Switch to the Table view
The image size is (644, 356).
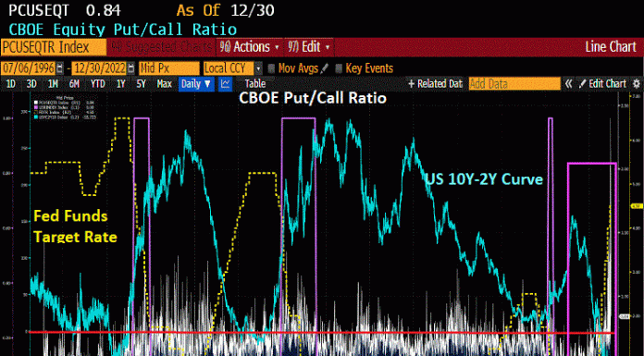tap(255, 84)
